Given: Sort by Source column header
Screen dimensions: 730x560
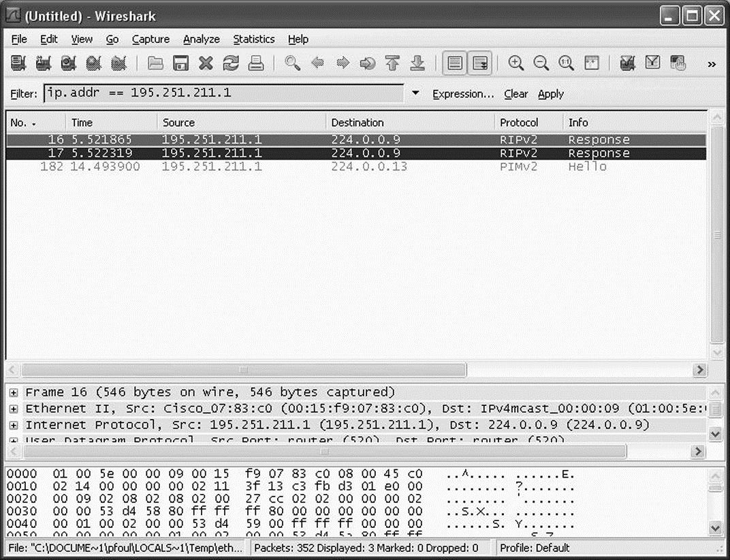Looking at the screenshot, I should pos(242,123).
